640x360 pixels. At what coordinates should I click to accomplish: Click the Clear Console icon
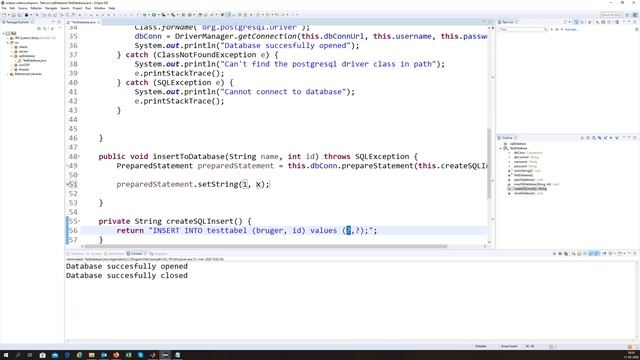574,253
